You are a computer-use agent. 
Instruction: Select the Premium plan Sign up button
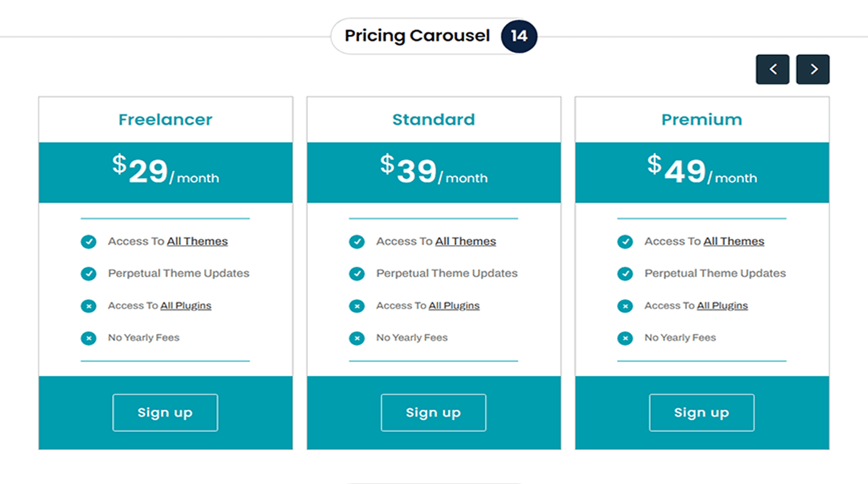[701, 413]
